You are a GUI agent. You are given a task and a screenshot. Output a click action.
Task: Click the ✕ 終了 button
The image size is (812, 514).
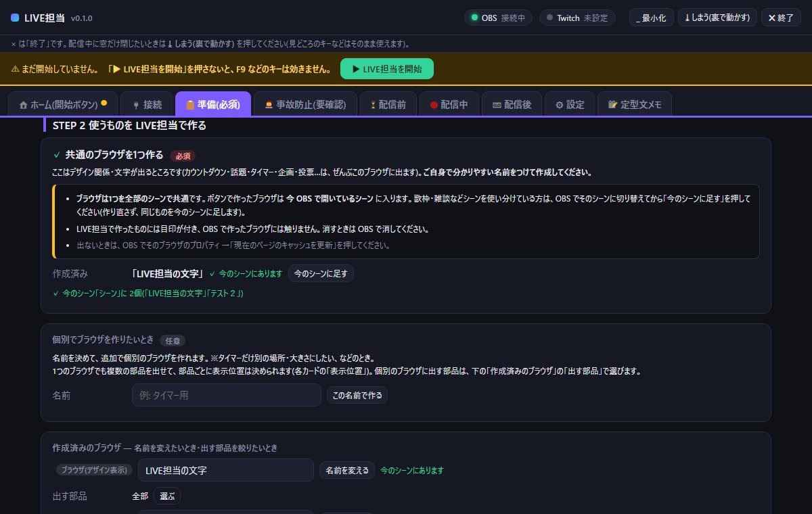pyautogui.click(x=781, y=18)
